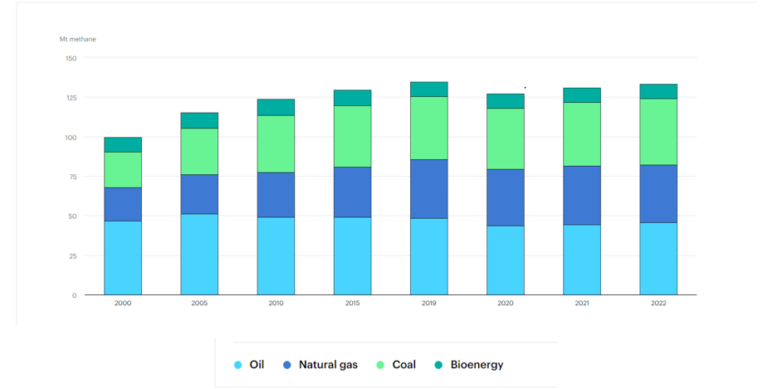Select the Natural gas legend label
The image size is (768, 389).
[x=328, y=365]
